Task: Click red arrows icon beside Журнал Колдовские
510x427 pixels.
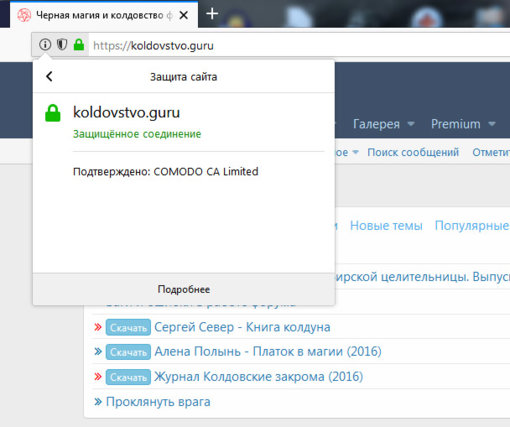Action: point(98,377)
